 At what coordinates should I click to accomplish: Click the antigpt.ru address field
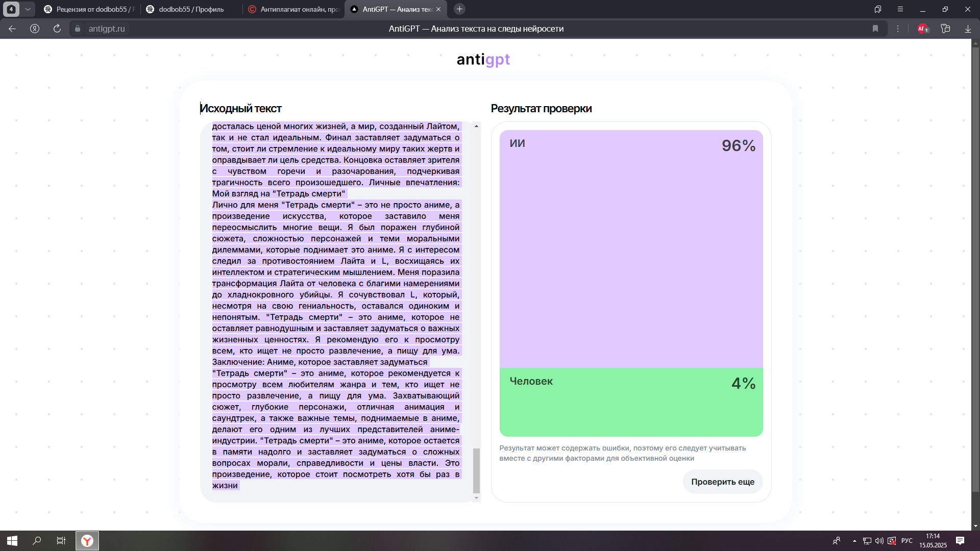107,29
